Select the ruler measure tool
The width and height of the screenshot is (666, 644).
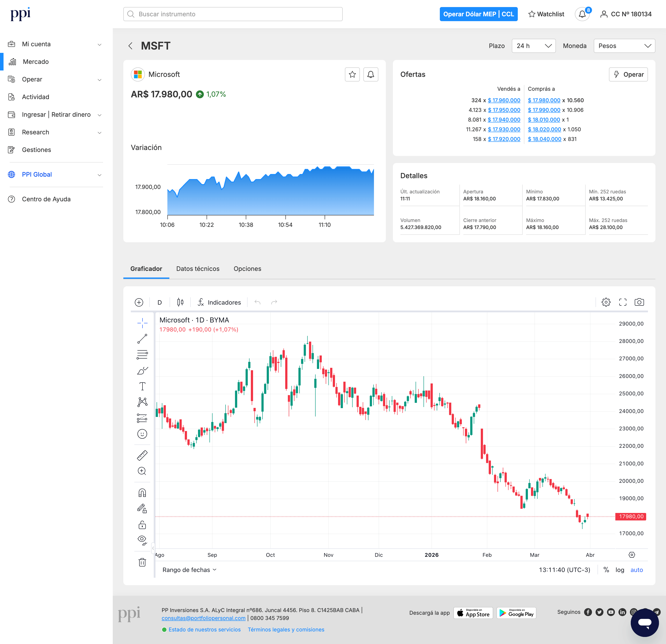tap(142, 455)
